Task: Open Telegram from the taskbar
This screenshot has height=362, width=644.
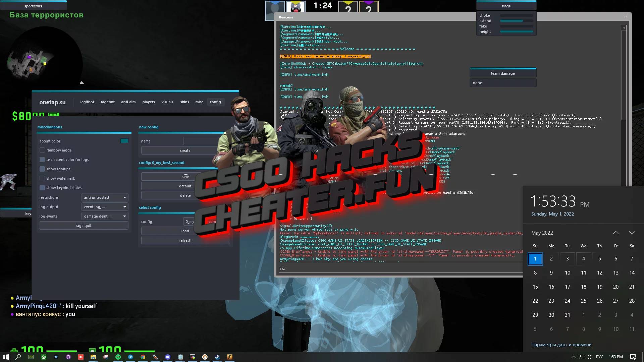Action: point(131,357)
